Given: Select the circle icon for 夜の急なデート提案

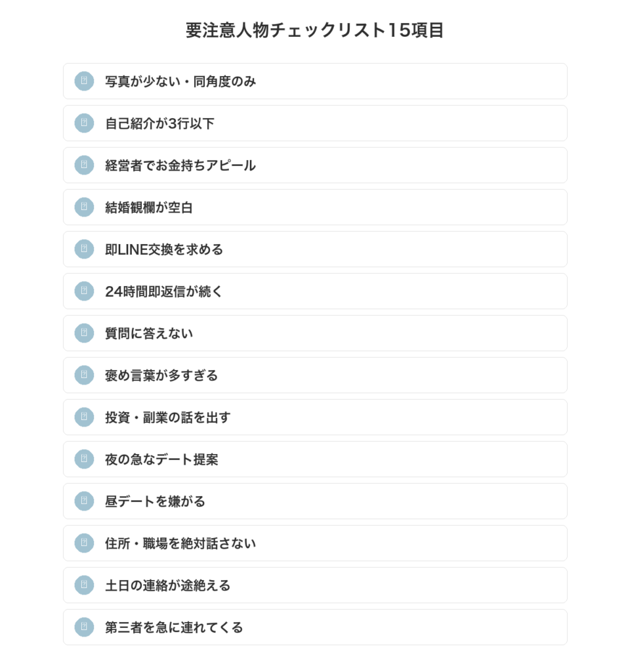Looking at the screenshot, I should (84, 459).
